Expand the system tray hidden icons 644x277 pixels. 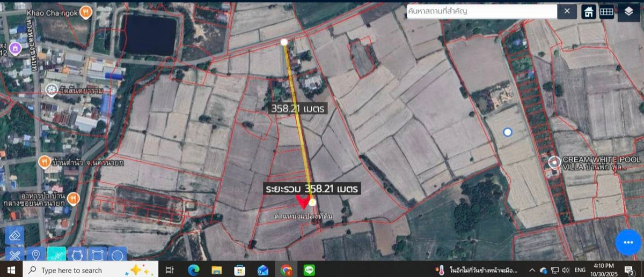pyautogui.click(x=531, y=270)
